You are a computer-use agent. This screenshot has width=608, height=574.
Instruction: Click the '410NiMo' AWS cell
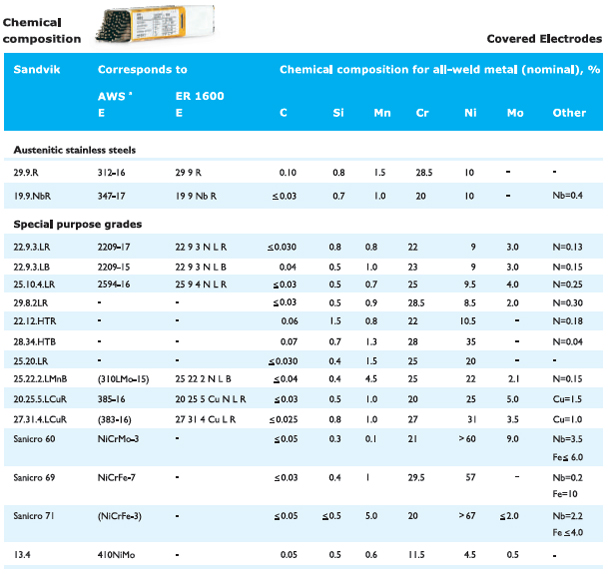tap(116, 555)
